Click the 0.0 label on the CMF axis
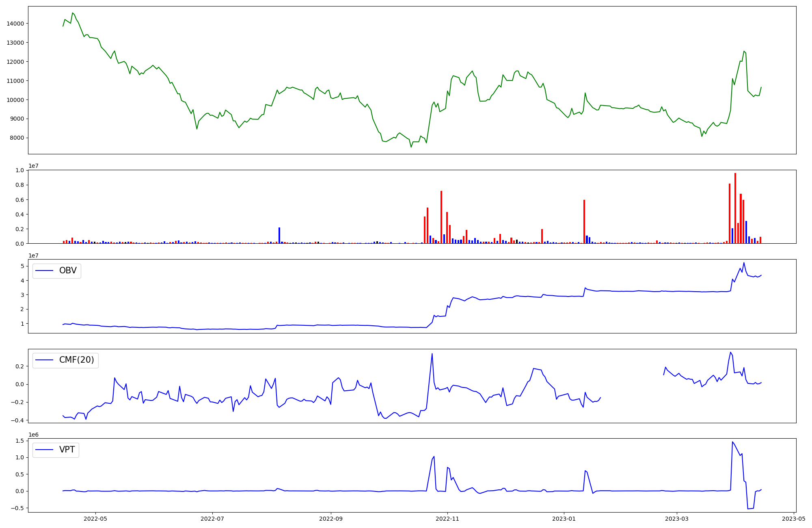Image resolution: width=812 pixels, height=528 pixels. (x=19, y=385)
